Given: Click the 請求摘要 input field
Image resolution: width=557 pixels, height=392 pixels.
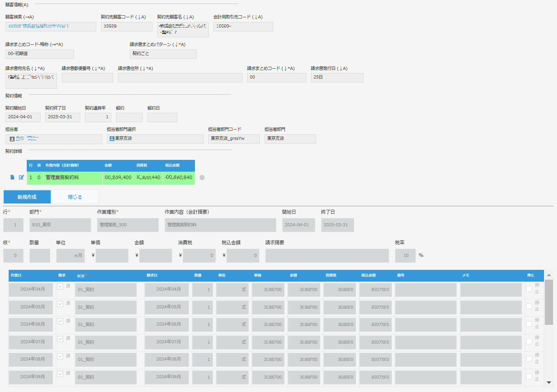Looking at the screenshot, I should pos(327,256).
